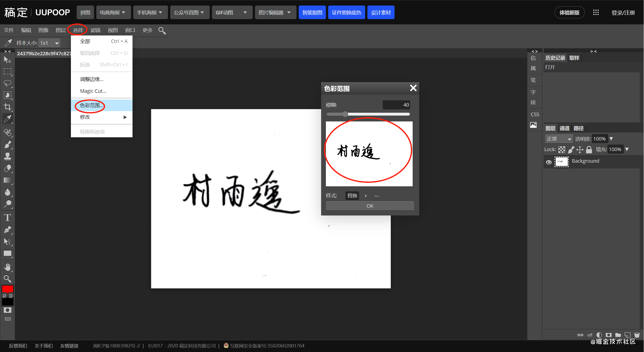Screen dimensions: 644x352
Task: Toggle lock transparent pixels checkerboard icon
Action: (562, 150)
